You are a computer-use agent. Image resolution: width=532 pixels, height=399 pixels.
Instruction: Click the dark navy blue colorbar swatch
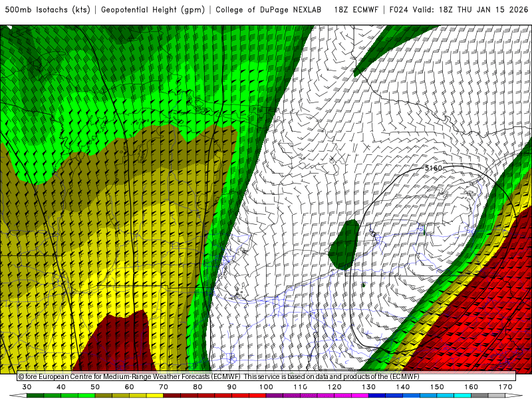coord(377,396)
